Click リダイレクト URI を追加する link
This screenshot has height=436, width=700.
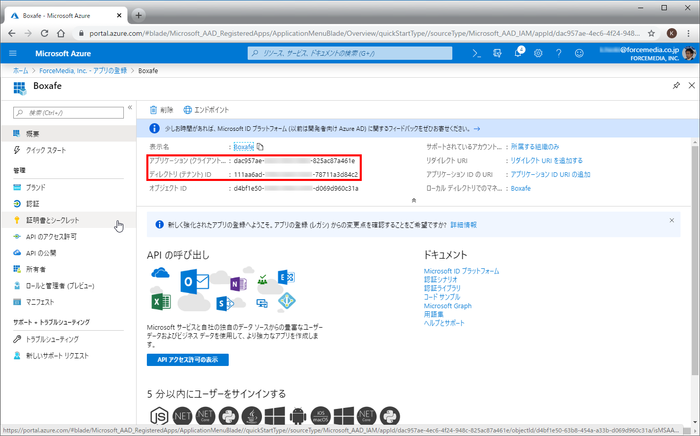point(546,161)
